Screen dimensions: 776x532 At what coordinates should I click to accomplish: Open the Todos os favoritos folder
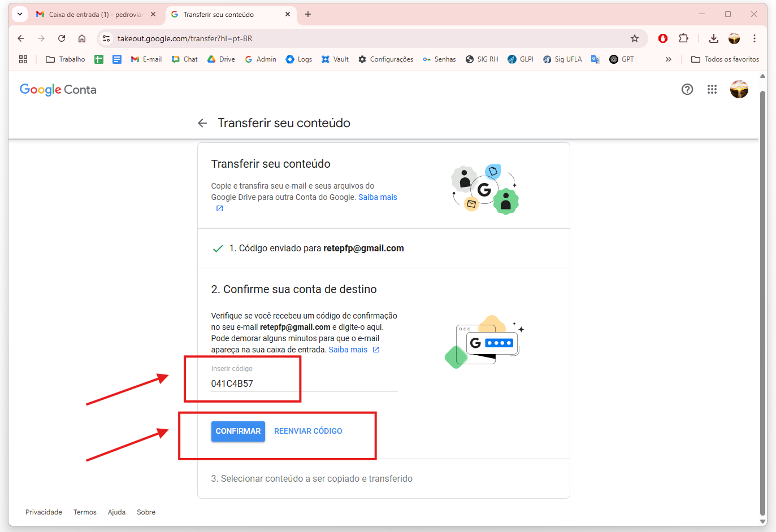725,59
